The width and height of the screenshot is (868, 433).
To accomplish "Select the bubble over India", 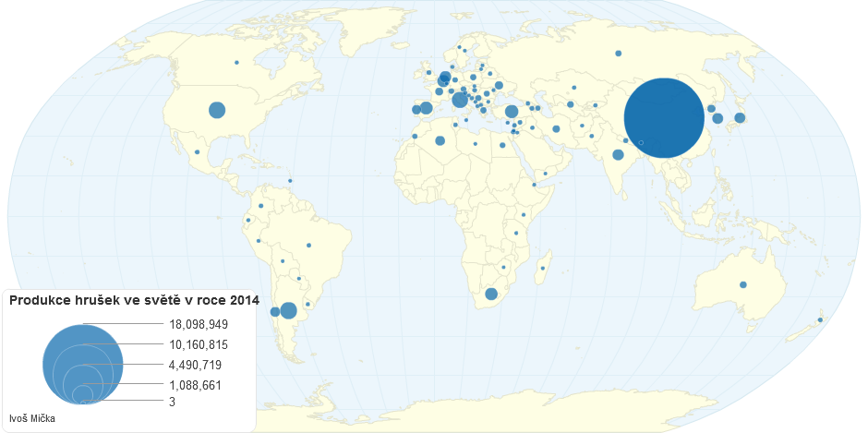I will tap(618, 154).
